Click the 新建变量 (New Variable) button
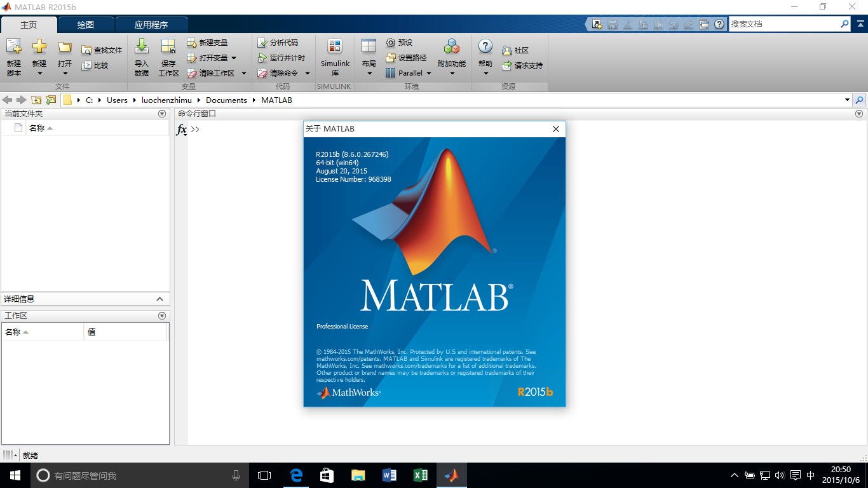Image resolution: width=868 pixels, height=488 pixels. pyautogui.click(x=207, y=43)
